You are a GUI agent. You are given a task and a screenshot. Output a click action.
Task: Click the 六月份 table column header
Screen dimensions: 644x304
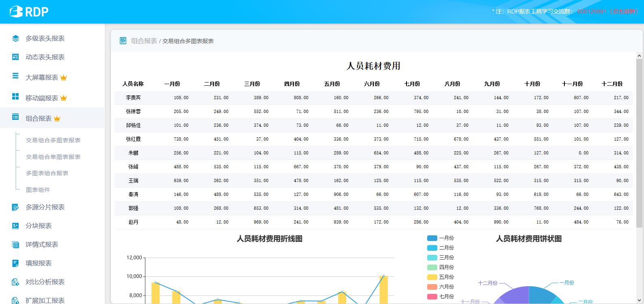(x=372, y=84)
